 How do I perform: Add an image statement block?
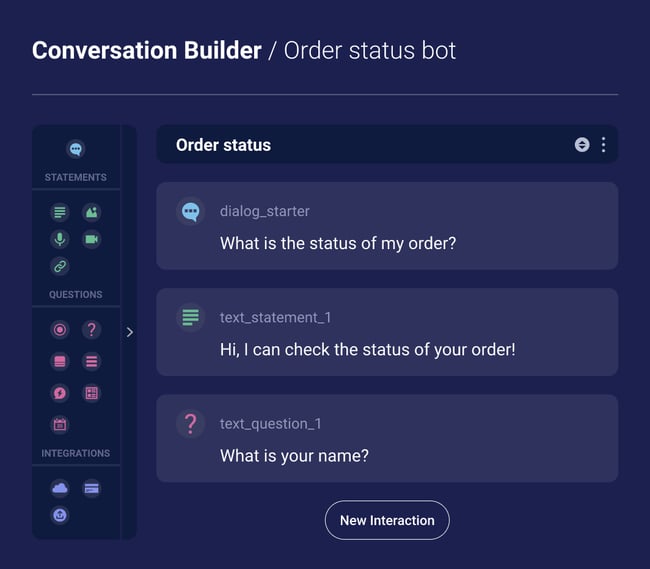[91, 212]
